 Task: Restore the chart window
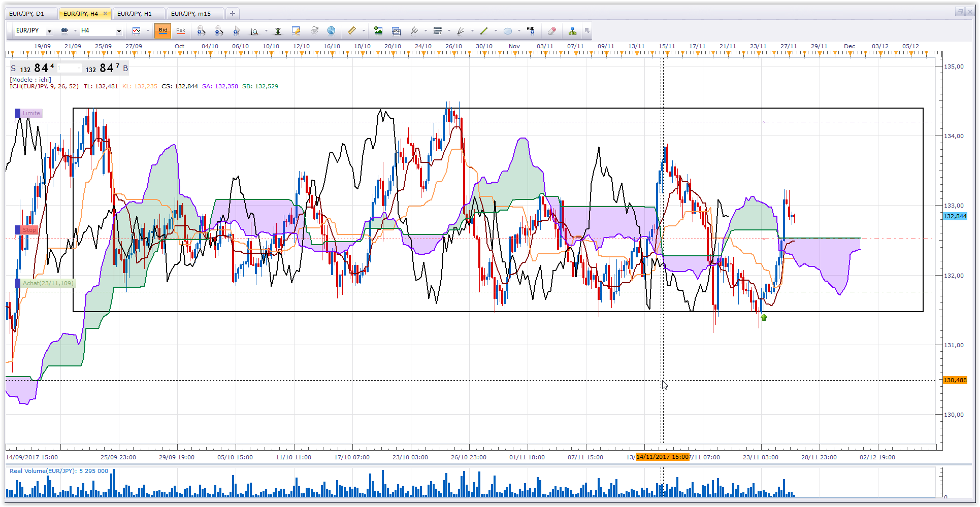click(960, 12)
